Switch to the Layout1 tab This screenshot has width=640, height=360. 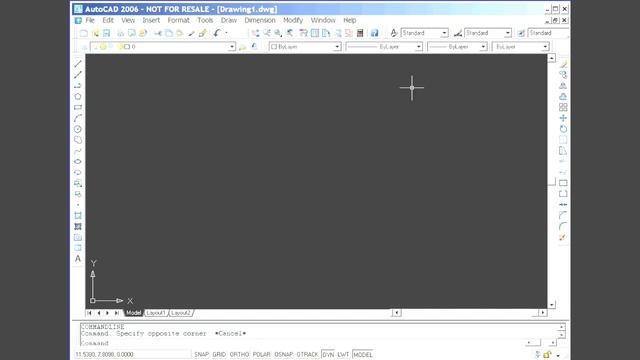[156, 313]
